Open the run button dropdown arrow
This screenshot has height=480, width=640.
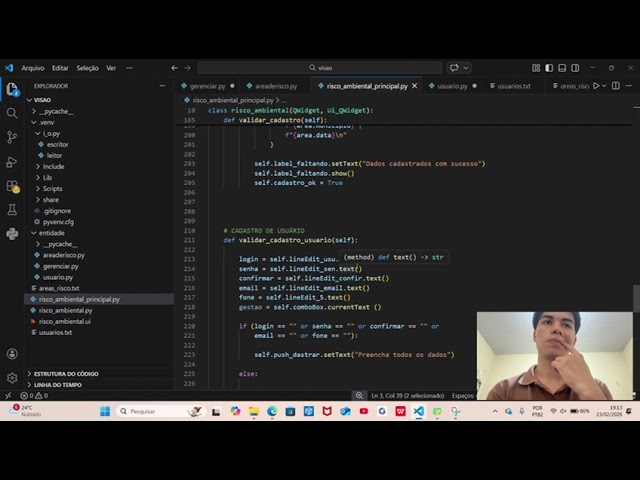[604, 86]
